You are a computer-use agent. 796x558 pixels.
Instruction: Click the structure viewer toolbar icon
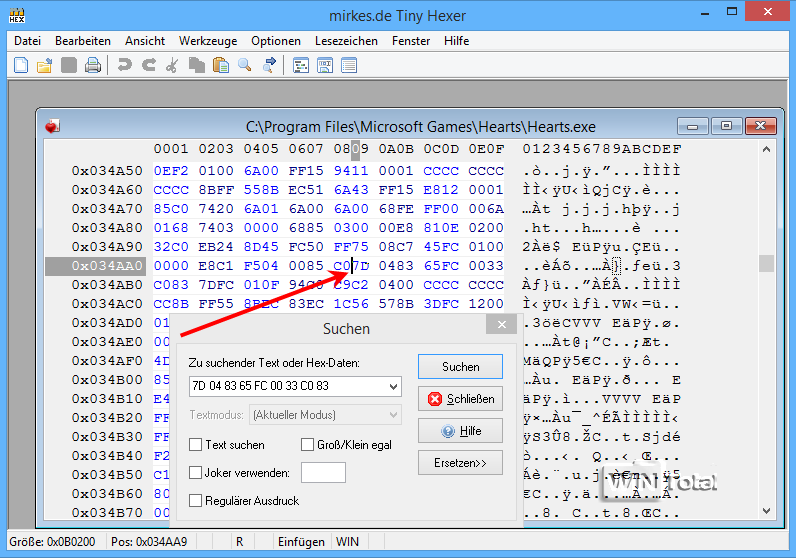click(301, 65)
